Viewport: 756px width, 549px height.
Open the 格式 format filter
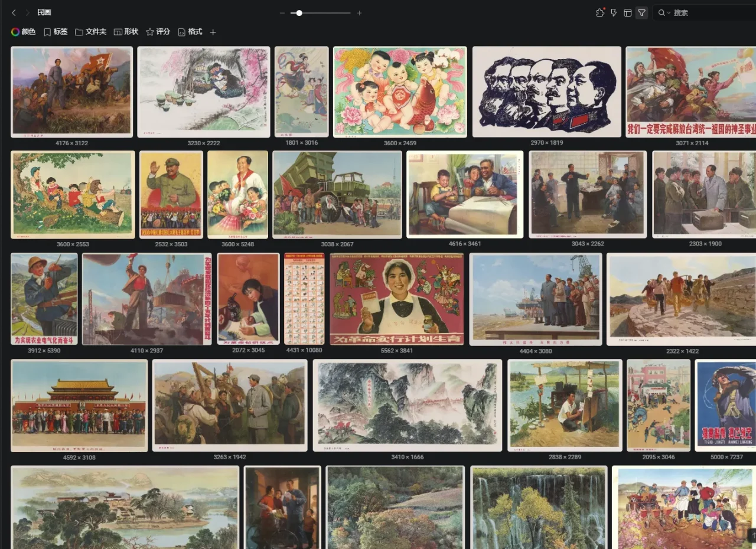point(190,32)
